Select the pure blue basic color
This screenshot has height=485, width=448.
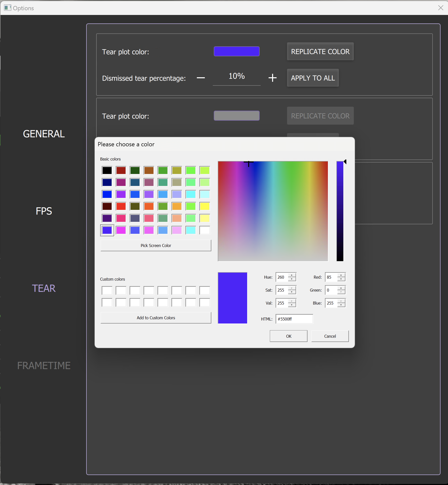(107, 194)
